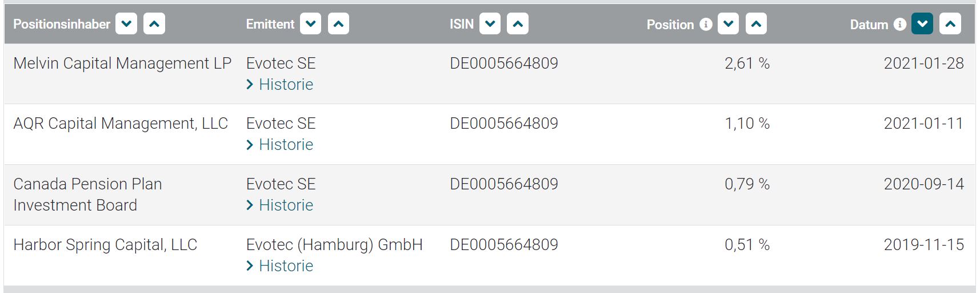Show info about the Position column
980x293 pixels.
click(x=706, y=24)
